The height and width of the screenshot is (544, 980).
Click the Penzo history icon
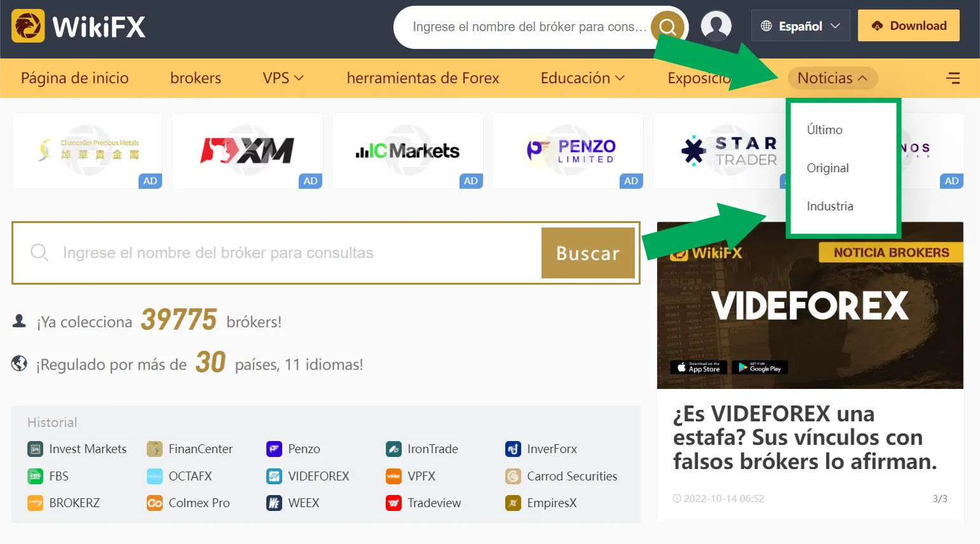coord(274,449)
